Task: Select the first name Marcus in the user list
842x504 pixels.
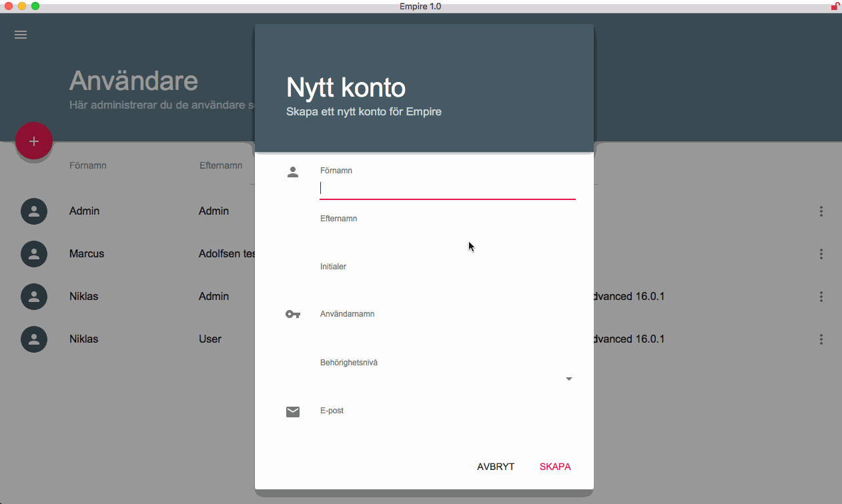Action: 87,254
